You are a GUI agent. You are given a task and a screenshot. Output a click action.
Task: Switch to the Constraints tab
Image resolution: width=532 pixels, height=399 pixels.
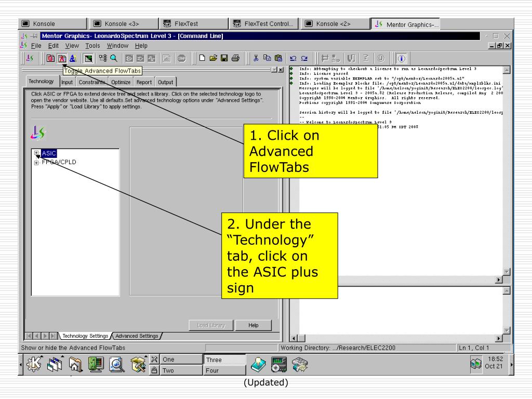click(x=91, y=82)
